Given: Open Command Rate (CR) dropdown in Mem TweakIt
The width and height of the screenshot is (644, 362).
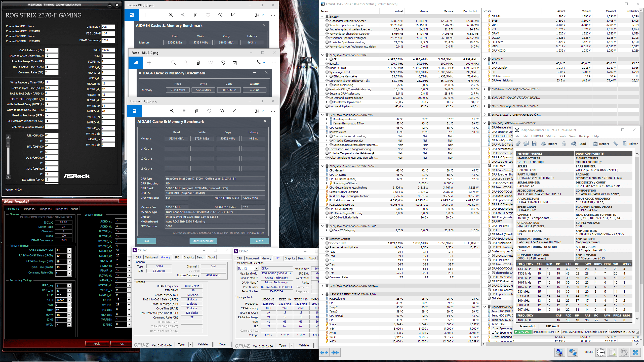Looking at the screenshot, I should (69, 273).
